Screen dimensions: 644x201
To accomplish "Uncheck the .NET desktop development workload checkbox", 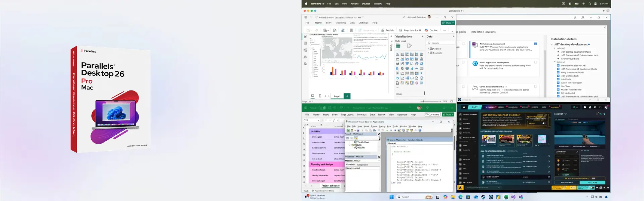I will pyautogui.click(x=535, y=44).
